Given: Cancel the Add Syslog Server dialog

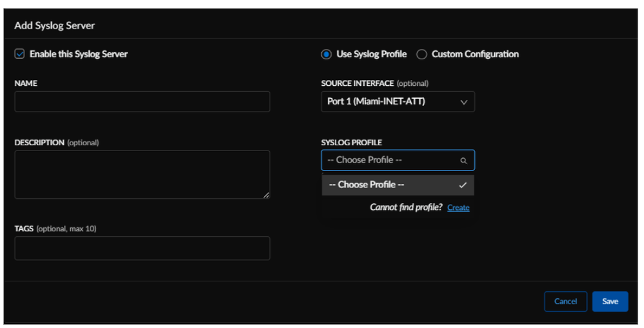Looking at the screenshot, I should click(x=565, y=302).
